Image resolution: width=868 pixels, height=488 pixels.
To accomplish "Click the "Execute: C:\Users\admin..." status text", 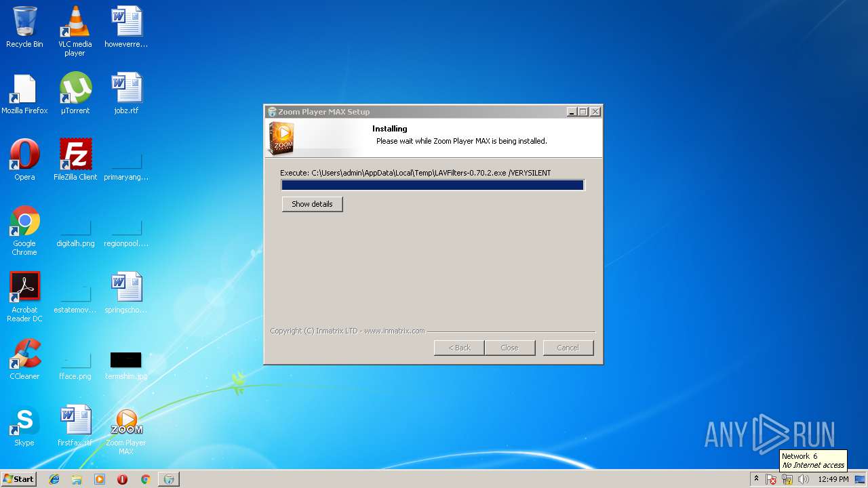I will point(416,173).
